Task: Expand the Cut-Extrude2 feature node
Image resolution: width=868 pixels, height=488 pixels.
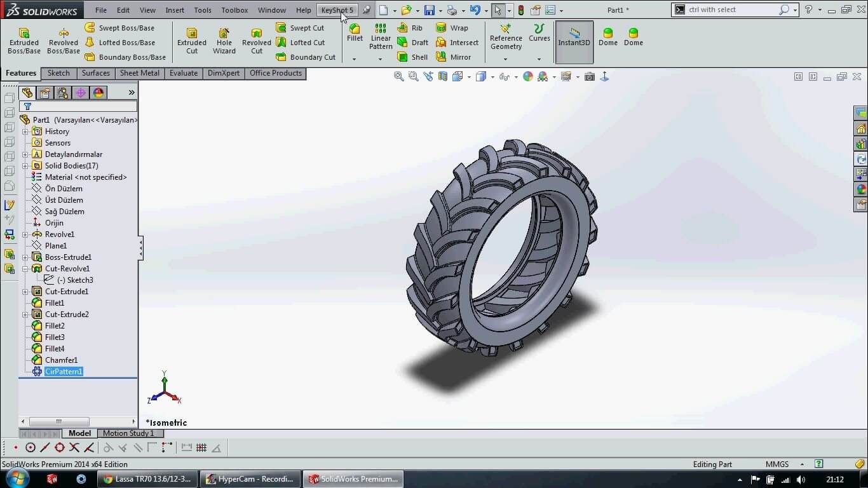Action: click(x=25, y=315)
